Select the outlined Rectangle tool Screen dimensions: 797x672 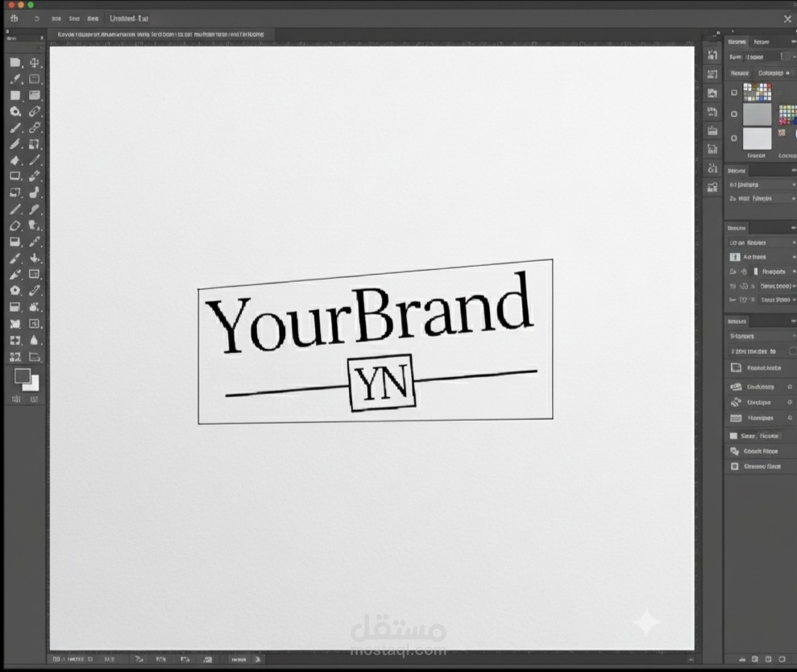coord(15,176)
